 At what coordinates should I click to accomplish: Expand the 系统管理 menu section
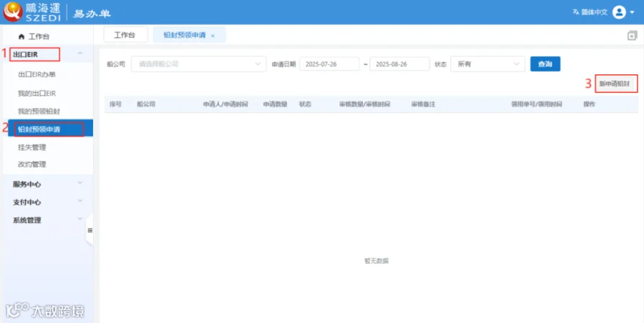point(80,219)
